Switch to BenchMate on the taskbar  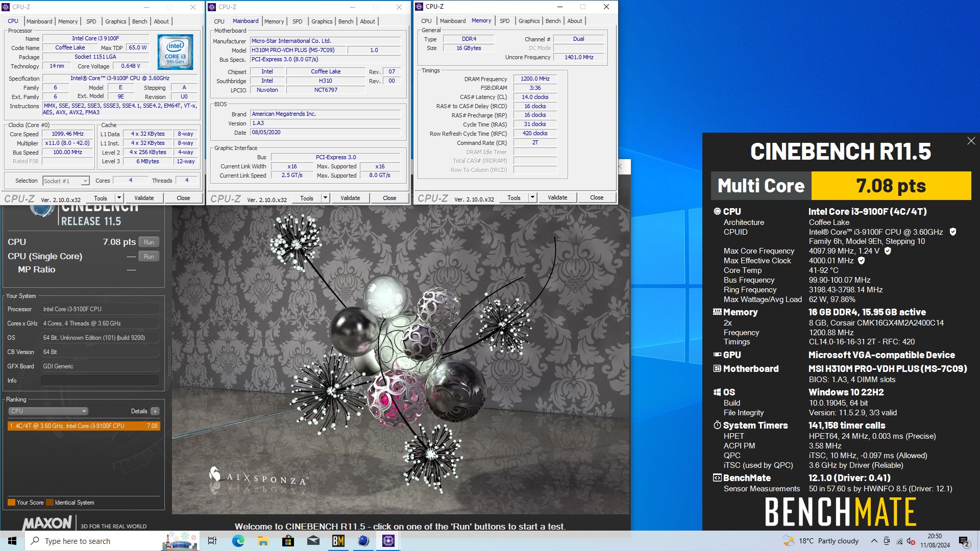[x=338, y=541]
